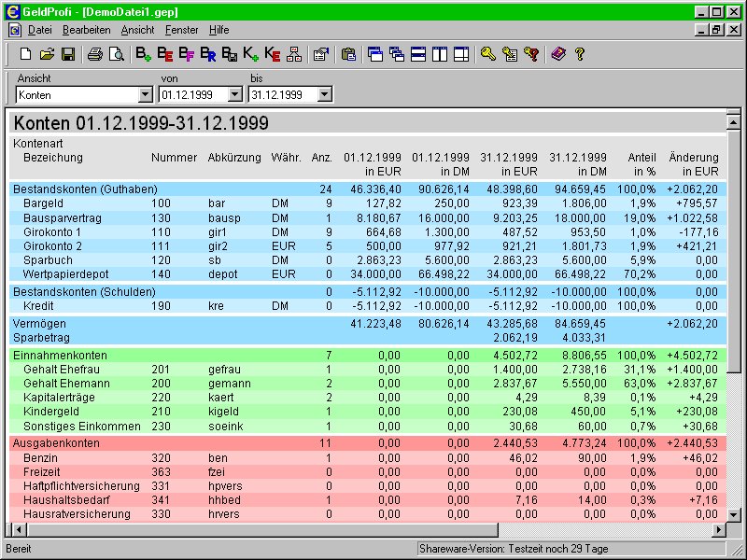
Task: Click the Bestandskonten (Schulden) header row
Action: click(x=368, y=291)
